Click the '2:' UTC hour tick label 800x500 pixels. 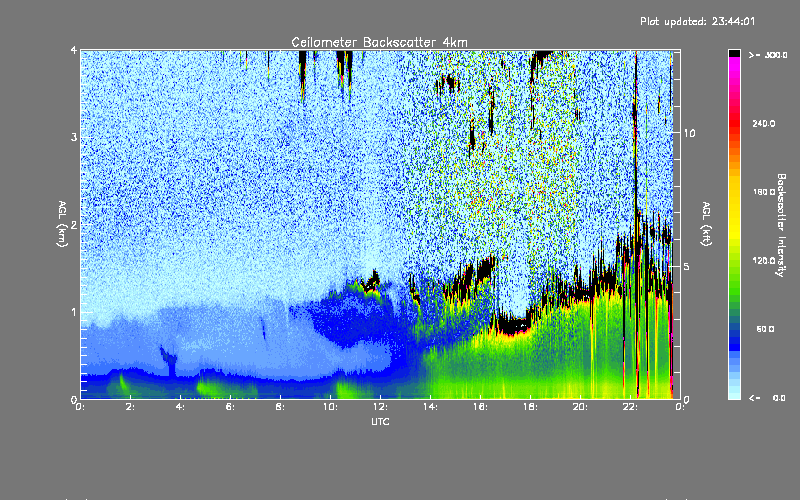pyautogui.click(x=130, y=407)
